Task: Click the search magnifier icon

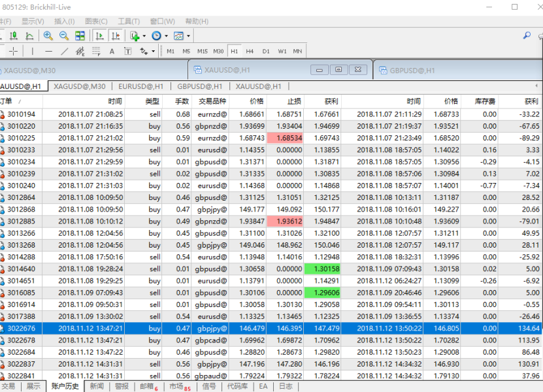Action: 527,36
